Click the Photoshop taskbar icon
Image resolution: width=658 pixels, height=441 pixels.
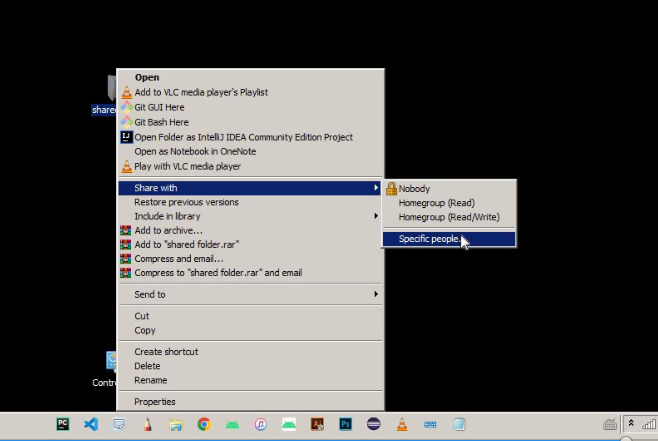coord(346,424)
